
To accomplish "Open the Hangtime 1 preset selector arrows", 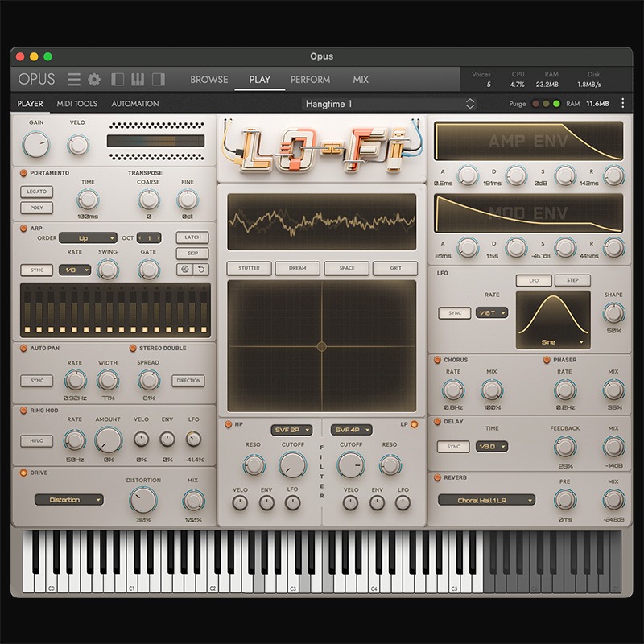I will 470,104.
